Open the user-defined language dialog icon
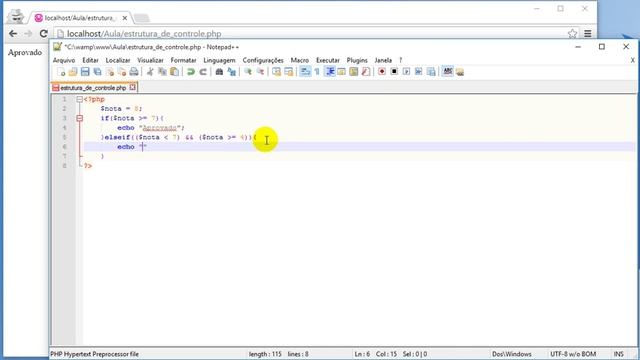The width and height of the screenshot is (640, 360). coord(342,72)
